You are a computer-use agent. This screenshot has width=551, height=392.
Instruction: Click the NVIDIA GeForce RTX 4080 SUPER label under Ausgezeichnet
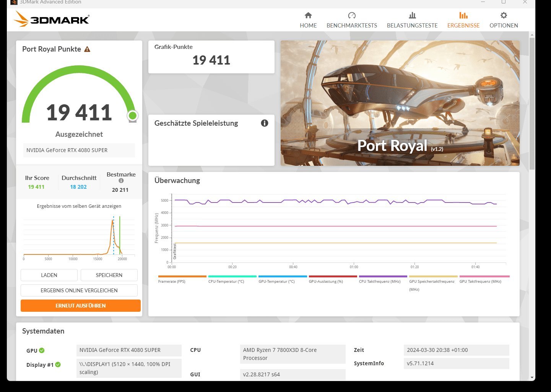coord(79,150)
